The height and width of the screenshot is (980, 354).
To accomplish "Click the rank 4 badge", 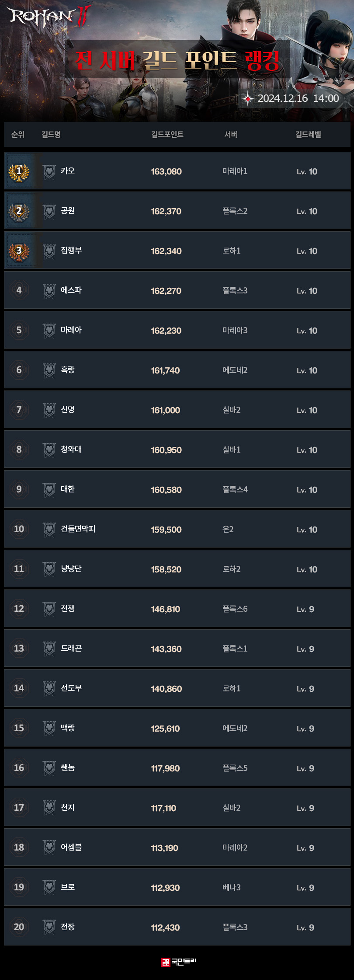I will [x=19, y=290].
